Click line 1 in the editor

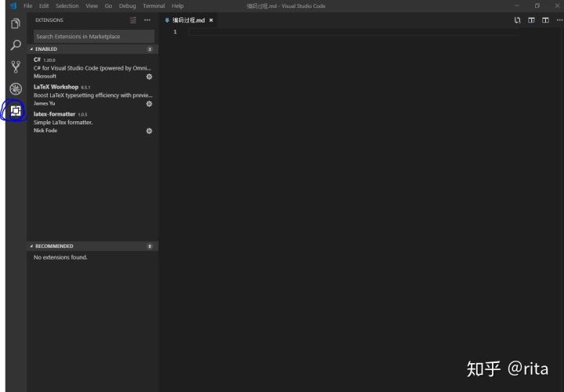[x=352, y=32]
